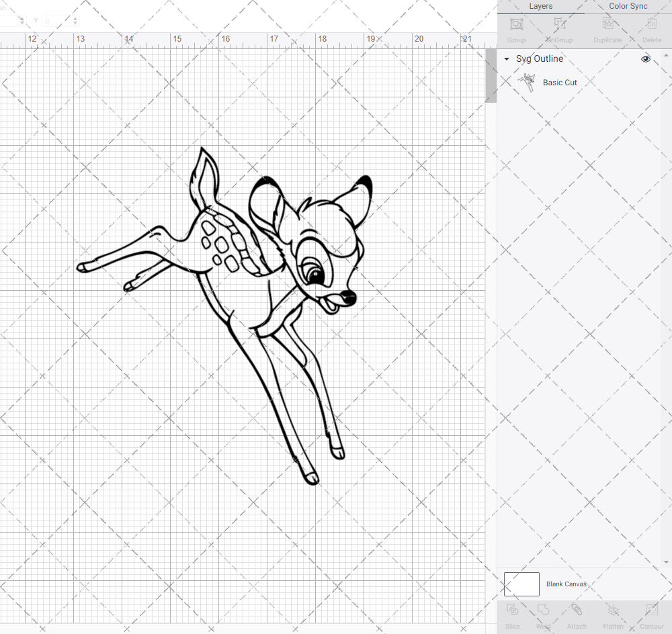Screen dimensions: 672x634
Task: Click the UnGroup icon
Action: 559,24
